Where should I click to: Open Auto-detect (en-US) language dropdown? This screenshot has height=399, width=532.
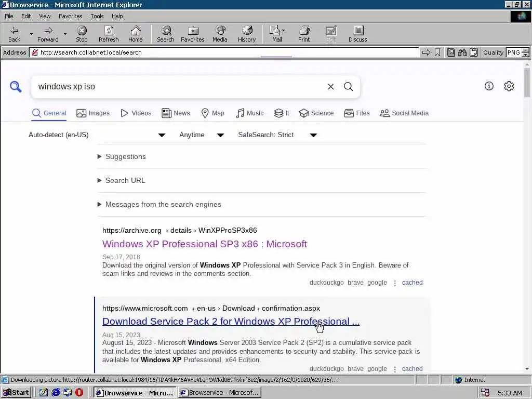97,135
